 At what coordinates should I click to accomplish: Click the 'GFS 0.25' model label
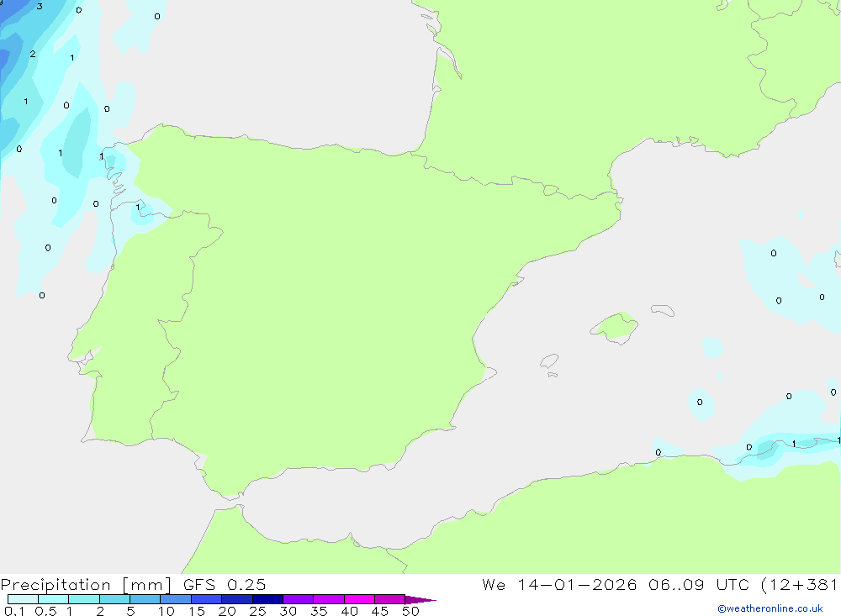(x=225, y=584)
